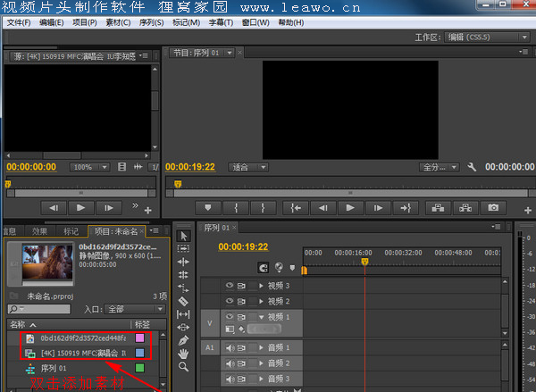
Task: Select 序列 01 in project list
Action: (x=54, y=368)
